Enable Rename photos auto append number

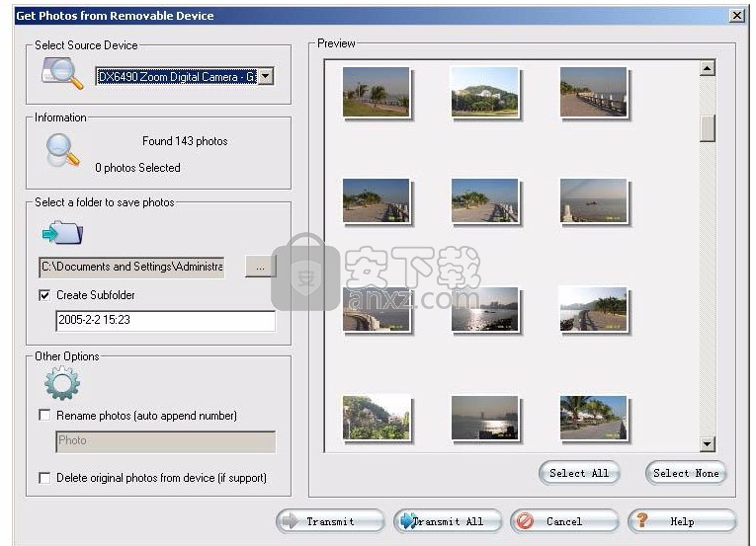(44, 416)
